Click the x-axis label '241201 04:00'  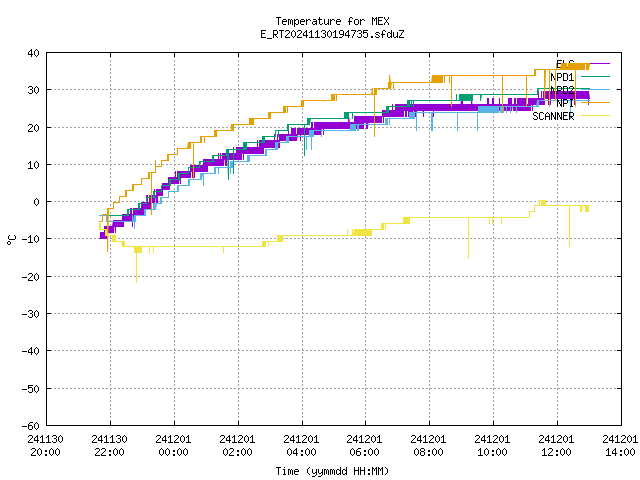[302, 446]
